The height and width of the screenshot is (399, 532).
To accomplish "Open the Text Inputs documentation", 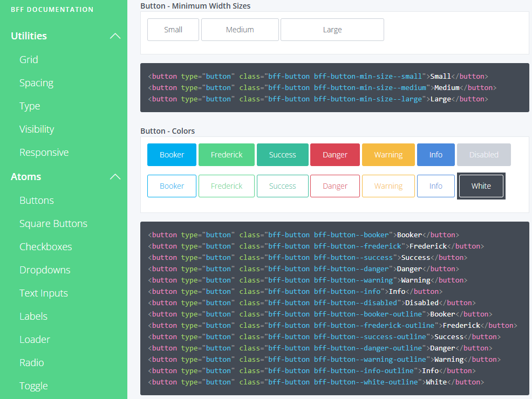I will click(43, 293).
